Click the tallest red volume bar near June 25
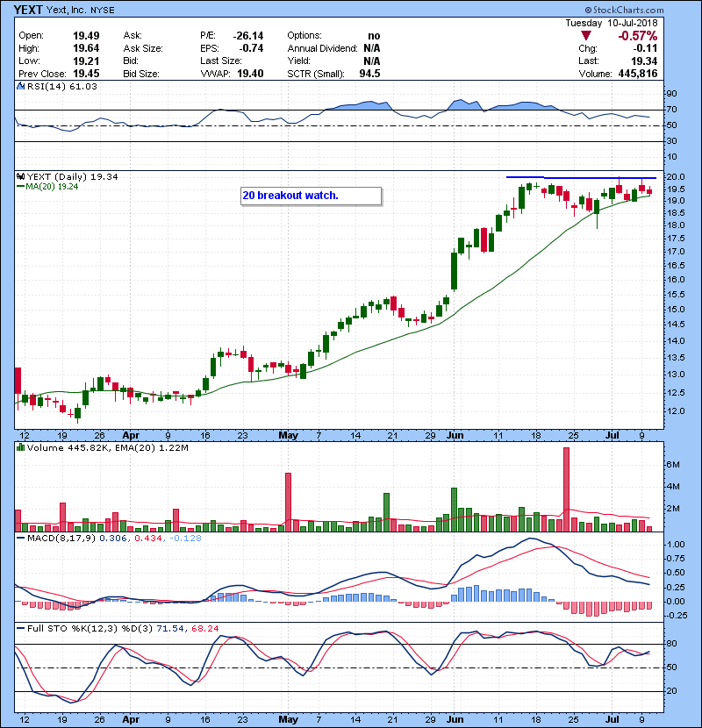 click(566, 489)
